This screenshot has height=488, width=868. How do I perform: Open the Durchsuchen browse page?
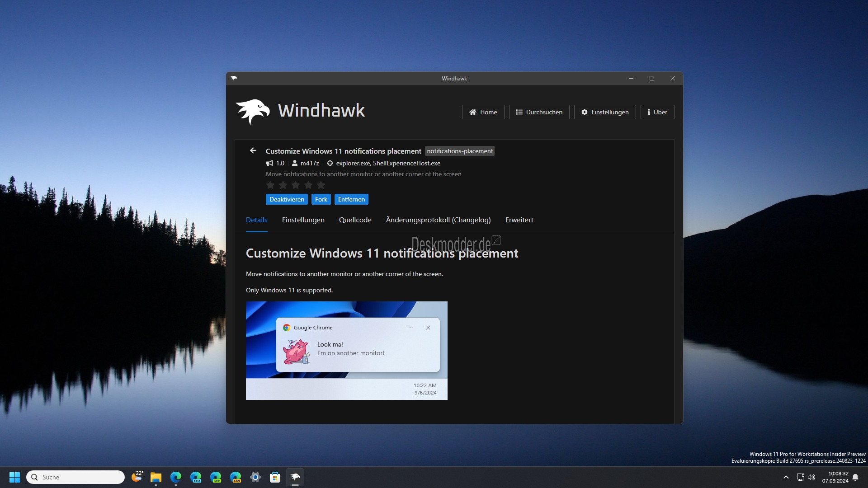pos(539,112)
